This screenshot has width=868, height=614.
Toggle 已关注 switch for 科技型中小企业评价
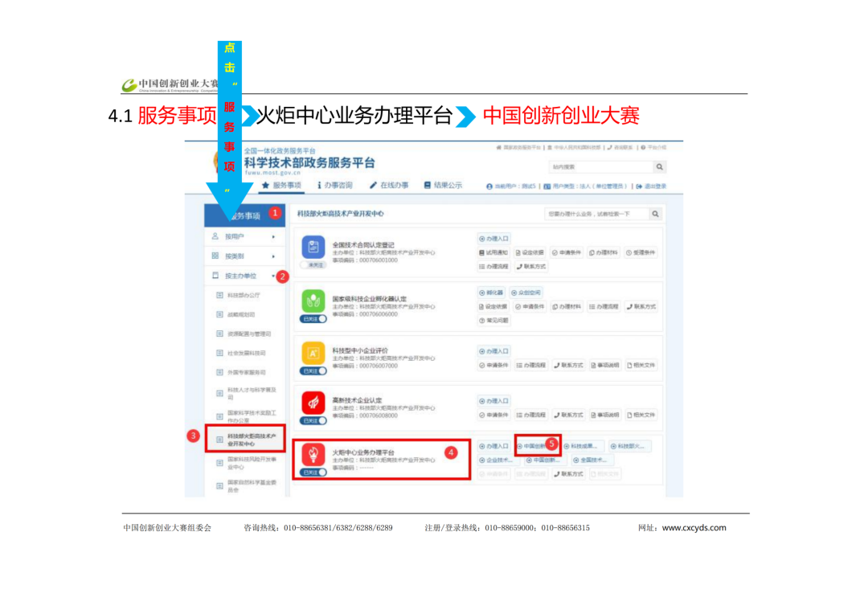pyautogui.click(x=313, y=370)
